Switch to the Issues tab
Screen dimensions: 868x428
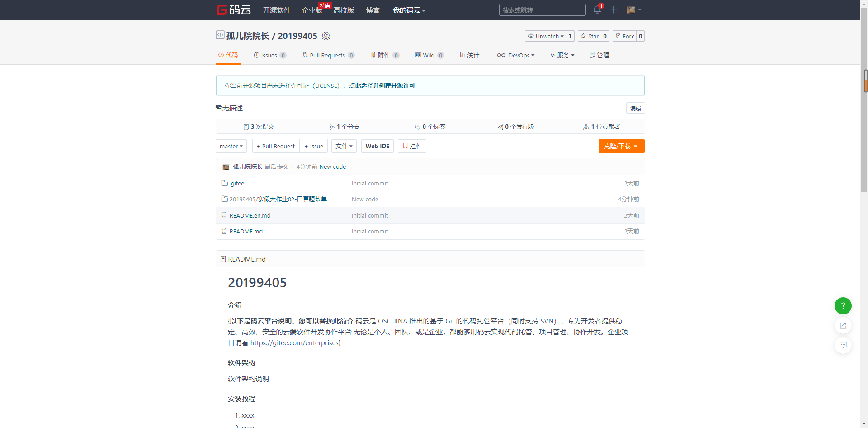(x=270, y=55)
